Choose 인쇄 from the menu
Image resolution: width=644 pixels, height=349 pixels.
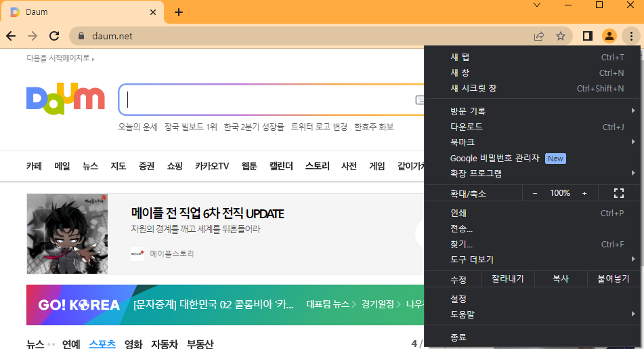(x=532, y=213)
